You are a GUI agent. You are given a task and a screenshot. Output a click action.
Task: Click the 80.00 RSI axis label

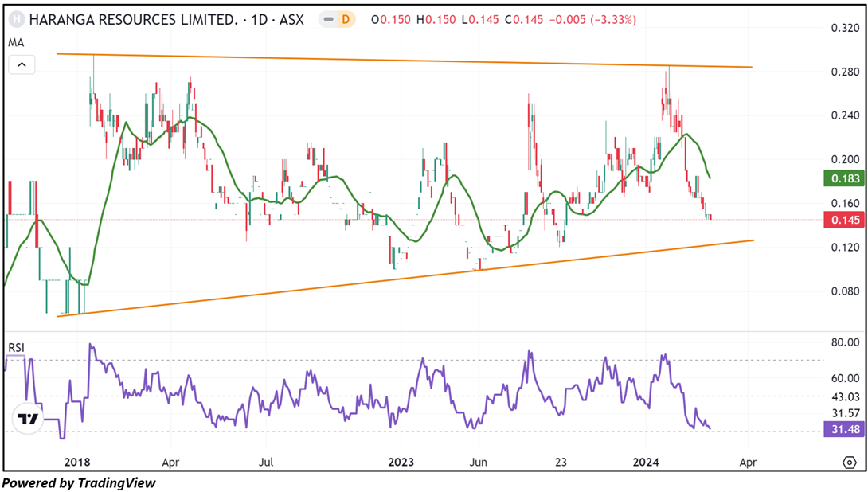(x=845, y=342)
